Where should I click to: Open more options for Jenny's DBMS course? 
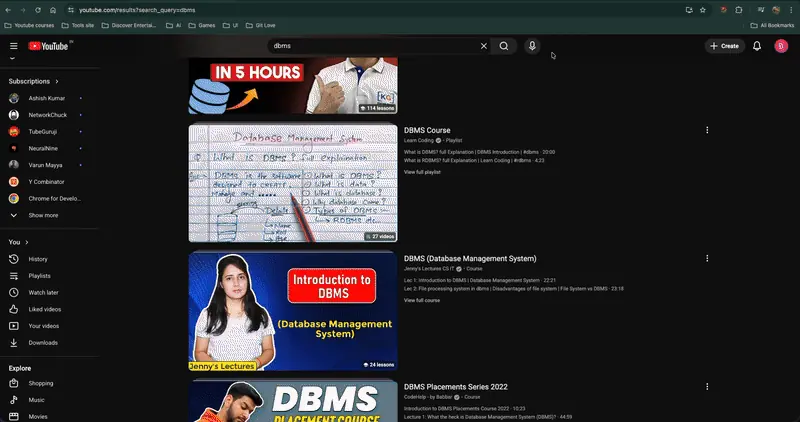707,258
